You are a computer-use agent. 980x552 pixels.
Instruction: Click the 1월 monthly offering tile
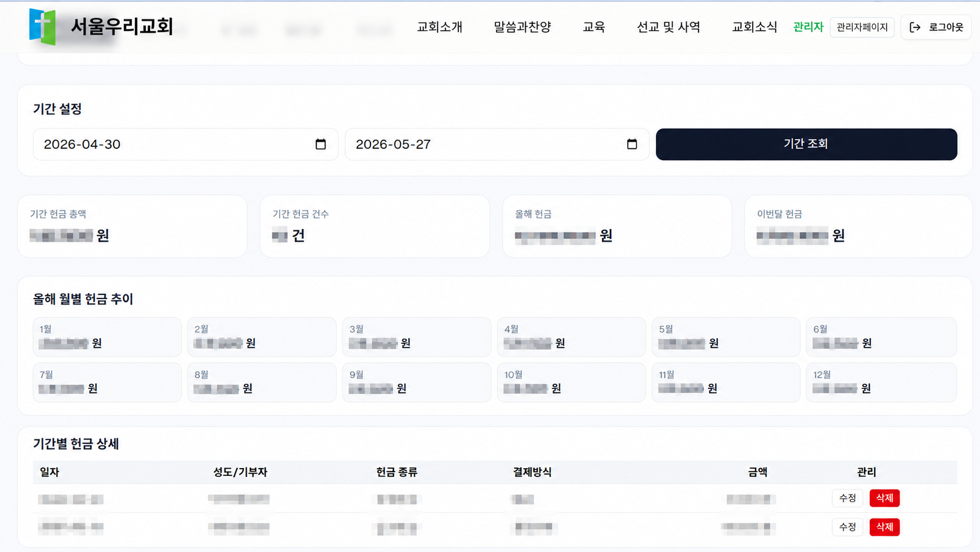point(107,337)
